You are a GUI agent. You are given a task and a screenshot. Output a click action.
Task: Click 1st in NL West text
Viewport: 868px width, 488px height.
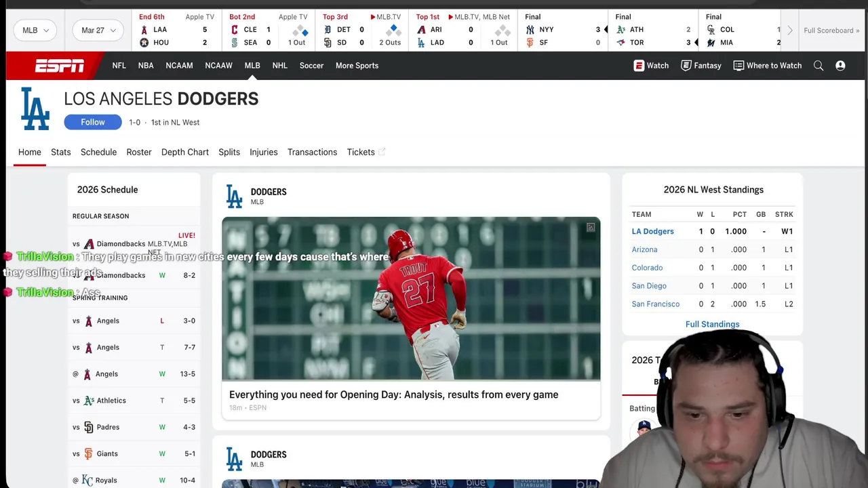pyautogui.click(x=175, y=123)
